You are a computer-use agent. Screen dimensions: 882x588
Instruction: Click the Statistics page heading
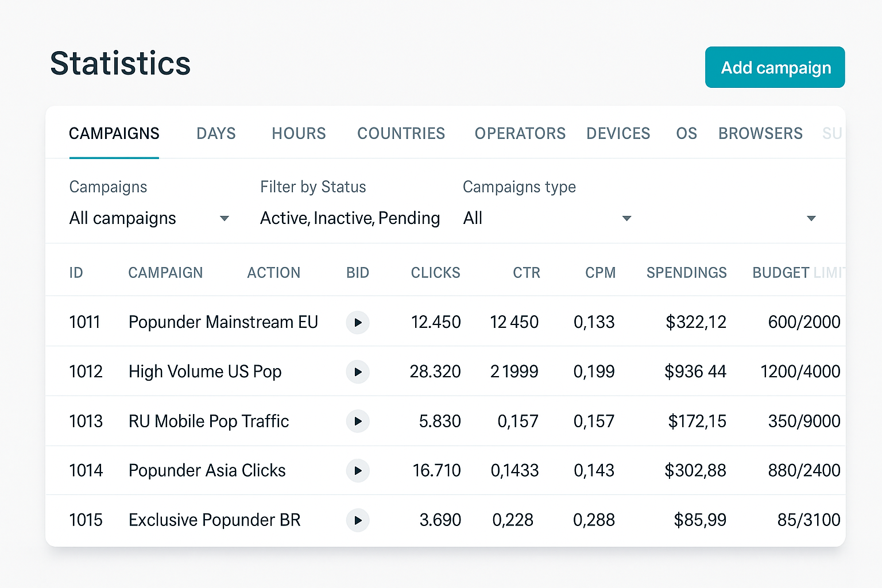[x=120, y=63]
